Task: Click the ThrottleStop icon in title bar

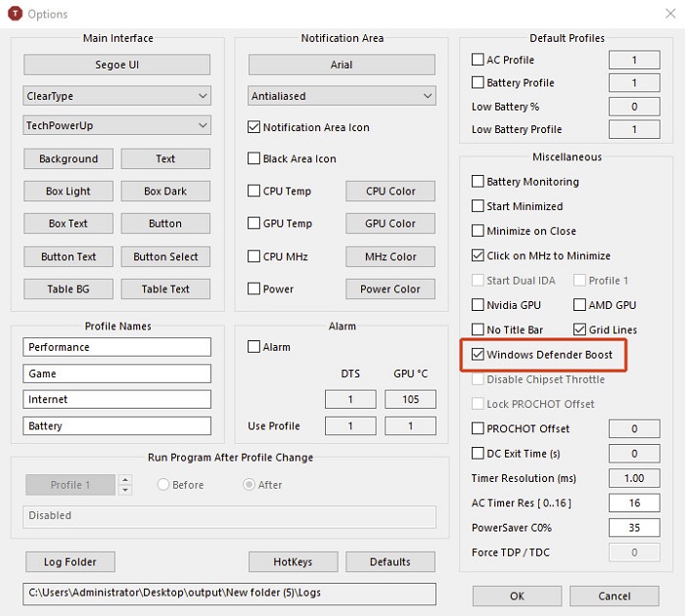Action: 14,14
